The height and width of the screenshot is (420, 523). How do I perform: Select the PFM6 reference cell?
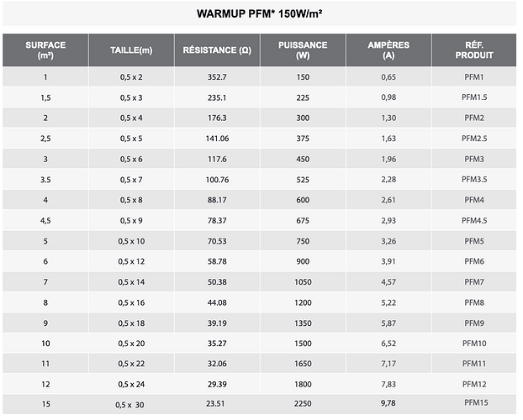474,261
